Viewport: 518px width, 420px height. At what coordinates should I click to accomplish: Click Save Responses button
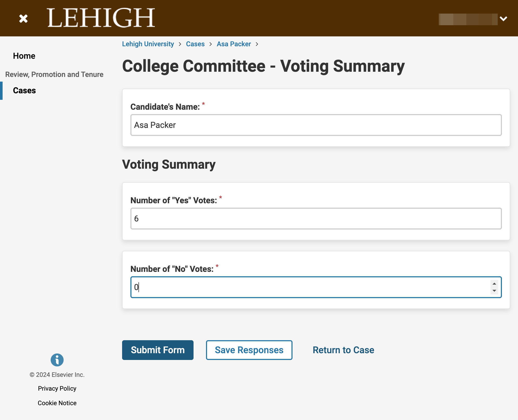(249, 350)
